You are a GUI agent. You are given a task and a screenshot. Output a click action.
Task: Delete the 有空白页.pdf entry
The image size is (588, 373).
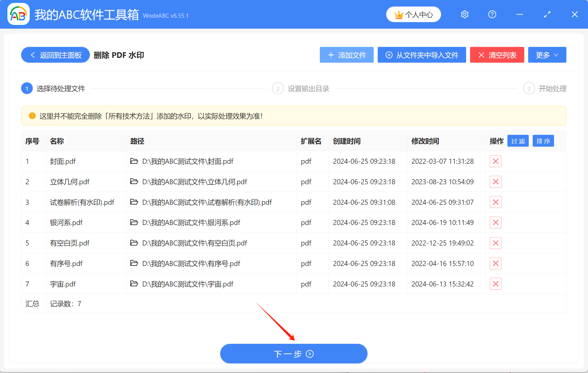495,243
